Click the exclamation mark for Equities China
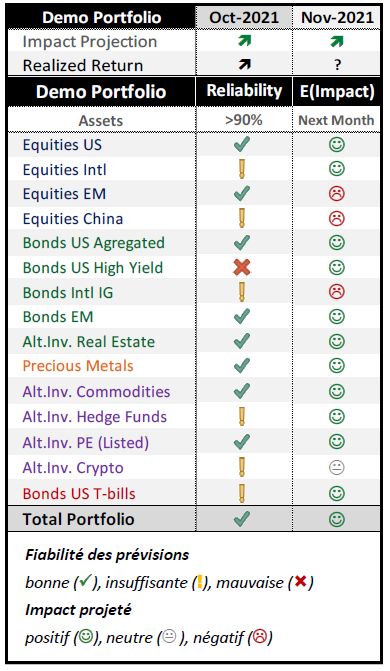 (x=242, y=218)
